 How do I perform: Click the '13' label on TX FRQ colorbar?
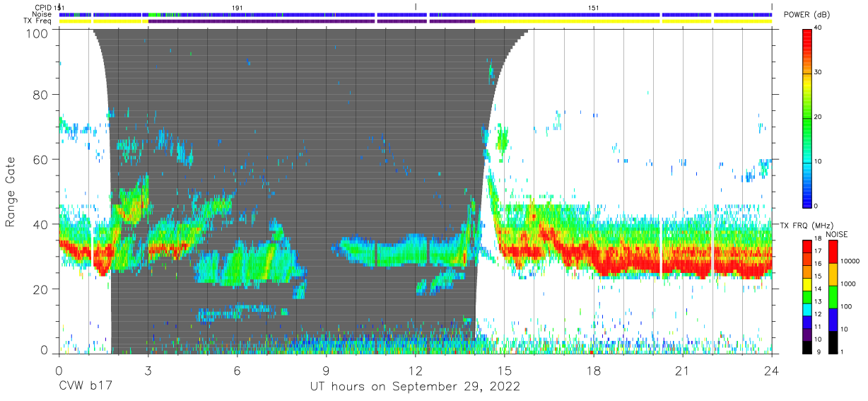coord(819,301)
